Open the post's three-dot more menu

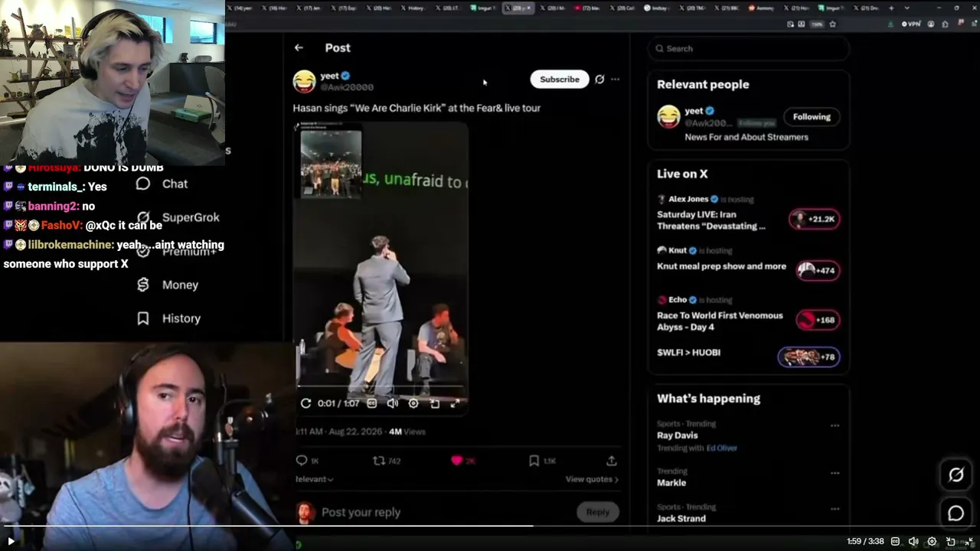click(x=615, y=79)
